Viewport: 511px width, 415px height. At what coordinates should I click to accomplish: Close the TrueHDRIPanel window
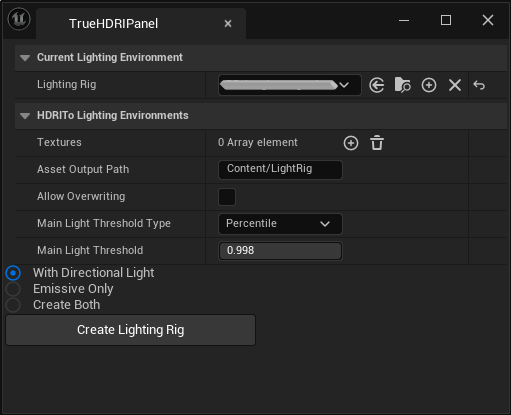tap(488, 20)
